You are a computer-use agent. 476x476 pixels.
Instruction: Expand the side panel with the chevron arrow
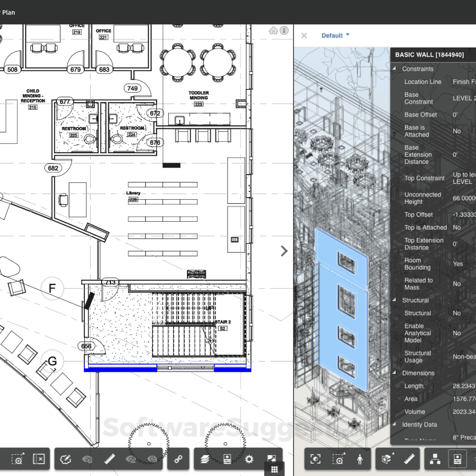point(284,251)
